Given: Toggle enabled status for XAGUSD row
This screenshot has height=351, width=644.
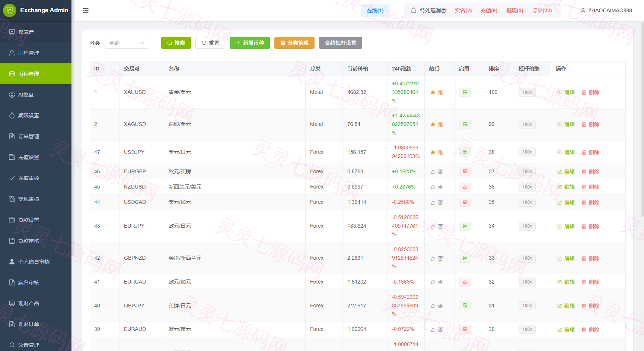Looking at the screenshot, I should [x=465, y=124].
